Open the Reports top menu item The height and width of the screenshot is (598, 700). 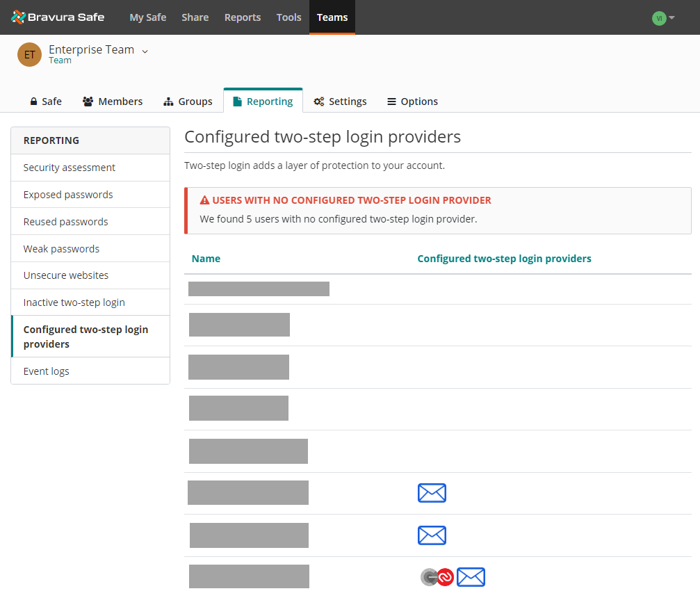coord(243,17)
